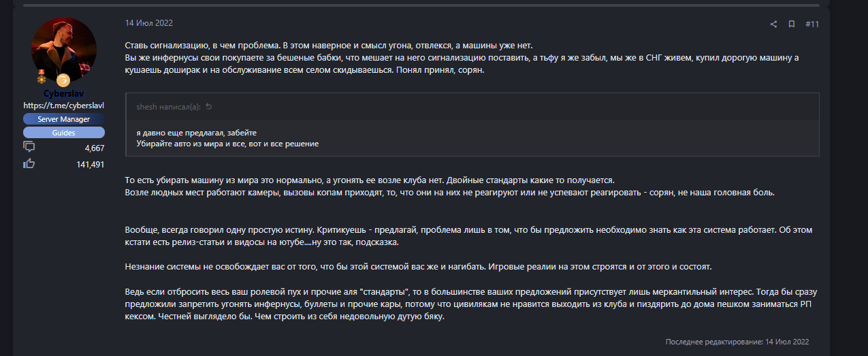Click the 'shesh написал(а):' quote header
Viewport: 868px width, 356px height.
(168, 107)
